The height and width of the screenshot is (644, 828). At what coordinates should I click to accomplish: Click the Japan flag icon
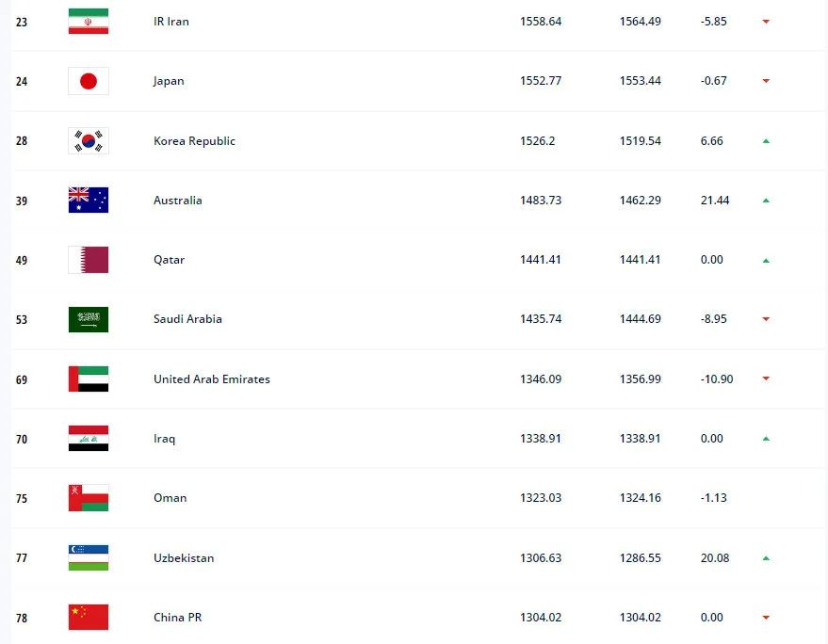[89, 81]
